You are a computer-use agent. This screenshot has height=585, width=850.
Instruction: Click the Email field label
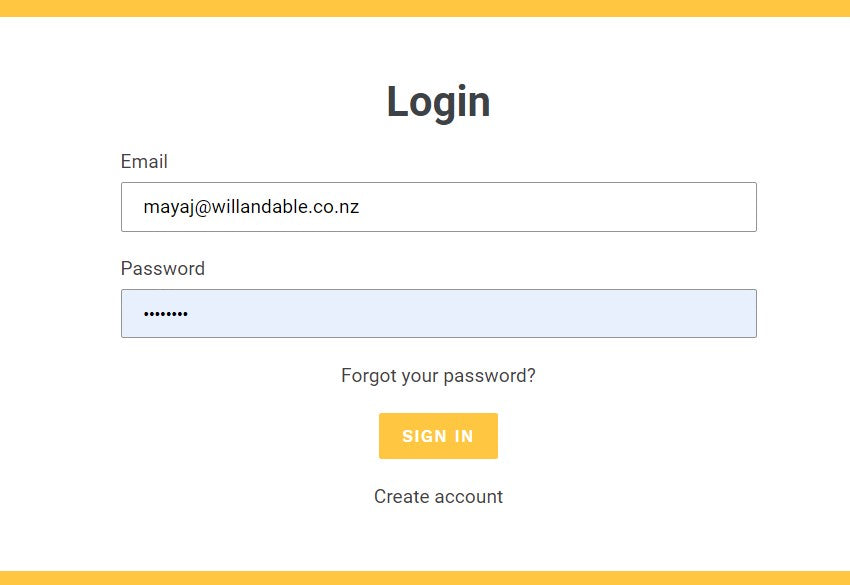pyautogui.click(x=144, y=162)
